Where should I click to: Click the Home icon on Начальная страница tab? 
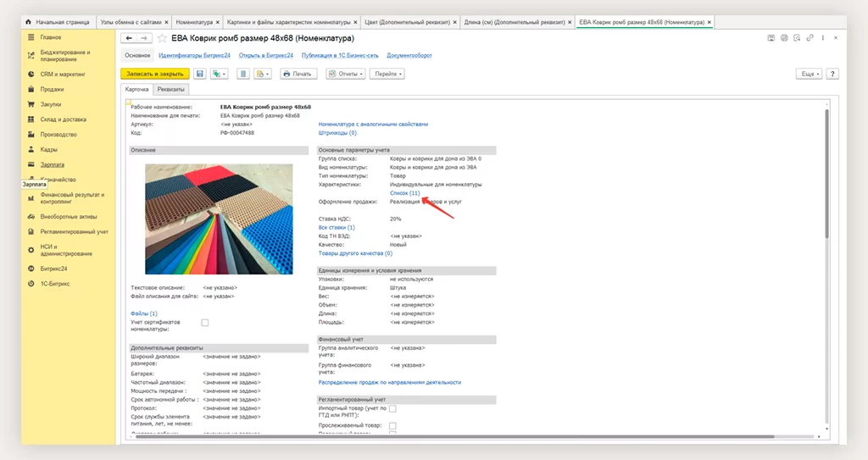(x=29, y=20)
